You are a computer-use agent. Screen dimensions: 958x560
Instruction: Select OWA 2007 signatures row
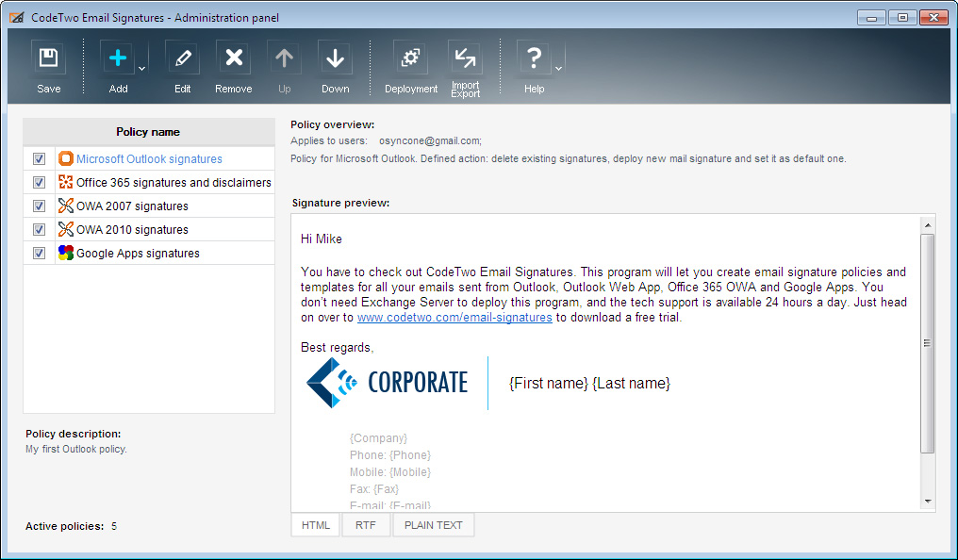point(149,206)
